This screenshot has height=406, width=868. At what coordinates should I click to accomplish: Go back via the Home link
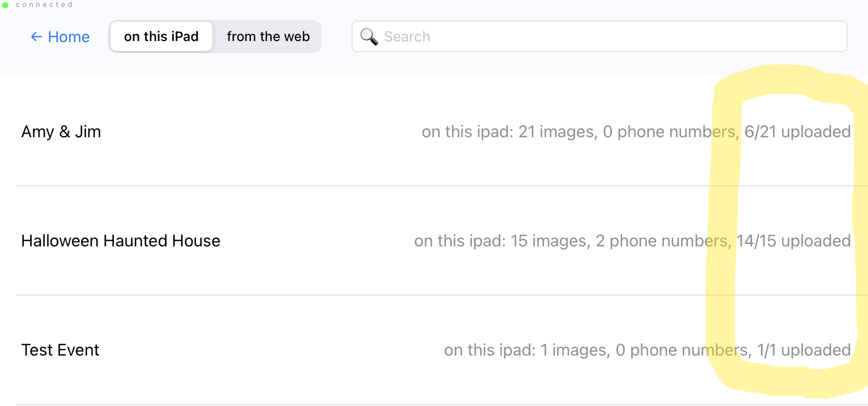(x=60, y=37)
